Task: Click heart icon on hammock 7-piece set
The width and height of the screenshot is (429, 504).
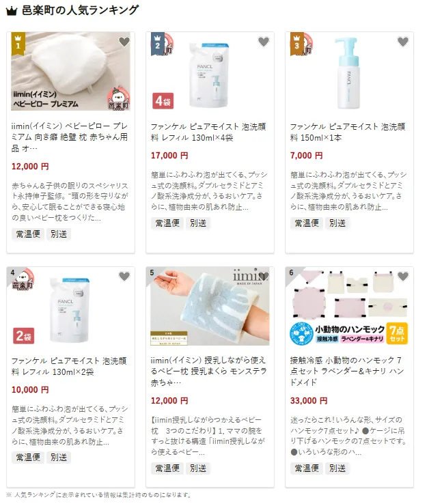Action: coord(403,276)
